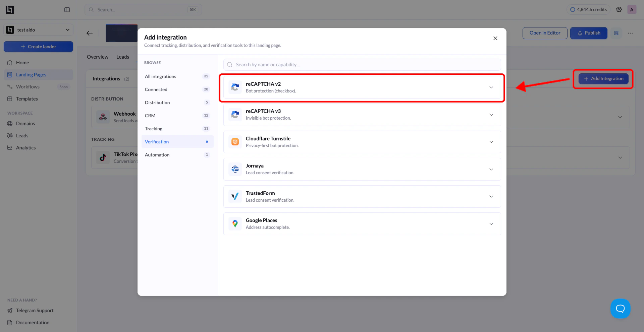Click the credits balance indicator
644x332 pixels.
(588, 9)
